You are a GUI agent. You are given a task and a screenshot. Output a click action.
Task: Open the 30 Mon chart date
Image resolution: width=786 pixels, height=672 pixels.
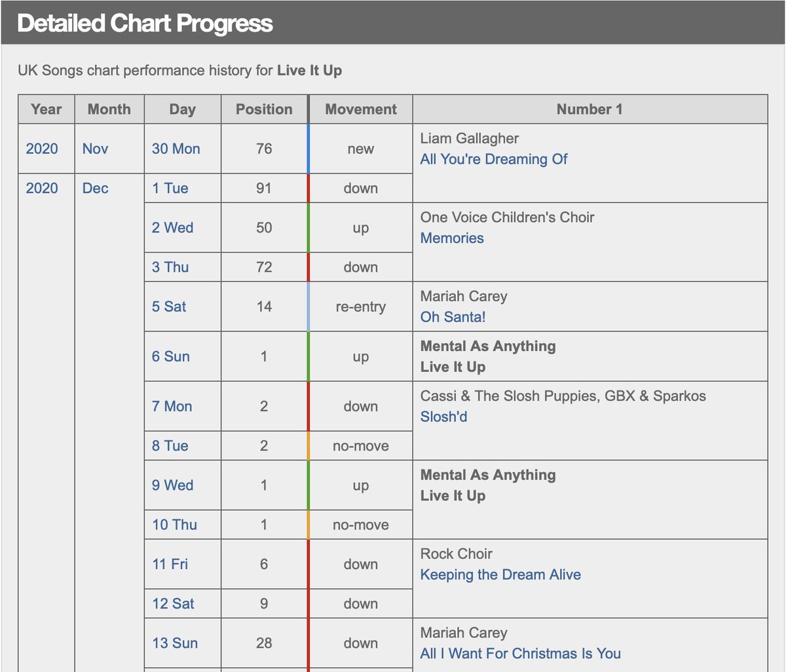(176, 149)
